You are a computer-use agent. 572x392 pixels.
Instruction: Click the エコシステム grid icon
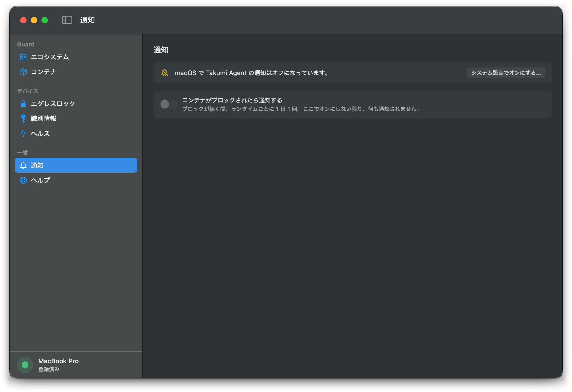coord(23,57)
